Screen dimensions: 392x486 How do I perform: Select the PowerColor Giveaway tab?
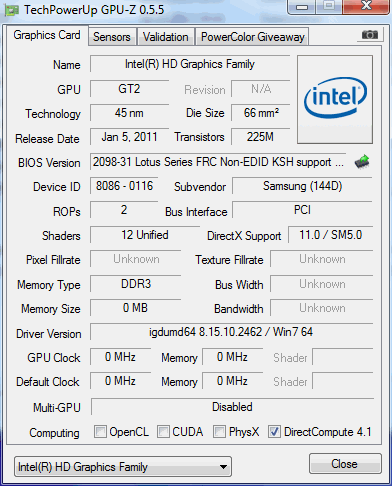253,37
